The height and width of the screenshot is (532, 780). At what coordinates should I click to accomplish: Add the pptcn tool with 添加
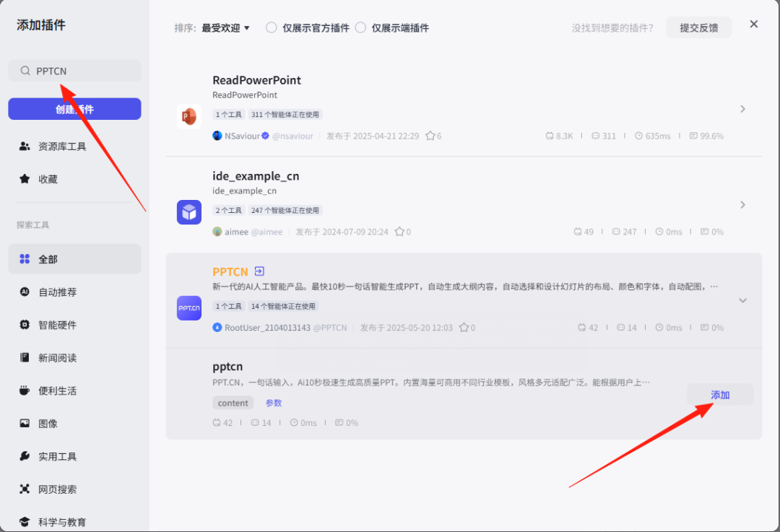point(720,395)
